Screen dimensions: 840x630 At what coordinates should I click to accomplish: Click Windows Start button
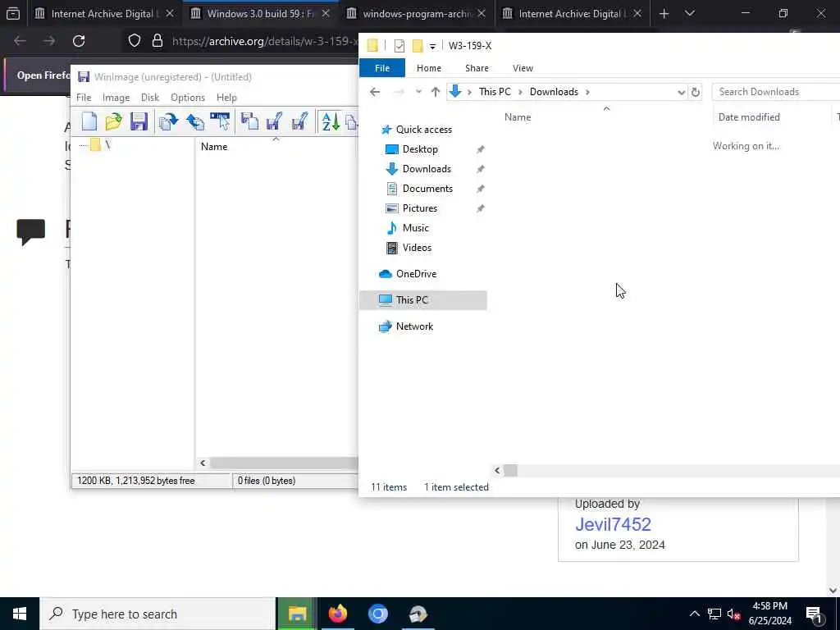coord(20,614)
